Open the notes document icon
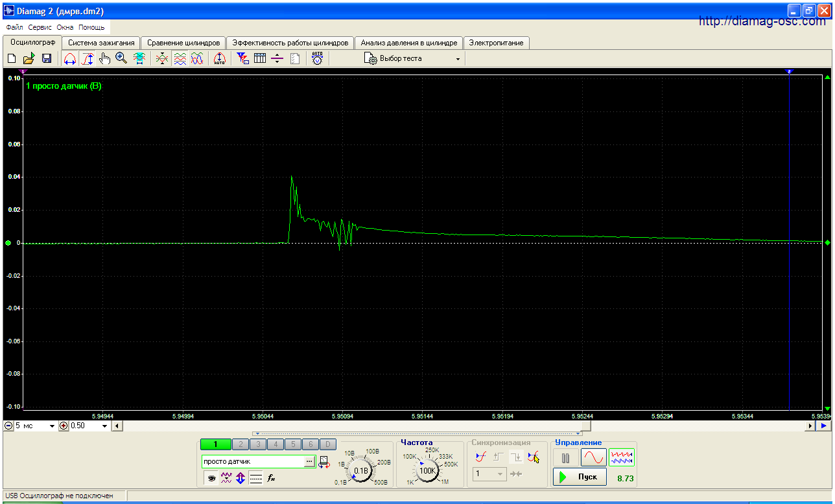The image size is (835, 504). click(x=294, y=58)
